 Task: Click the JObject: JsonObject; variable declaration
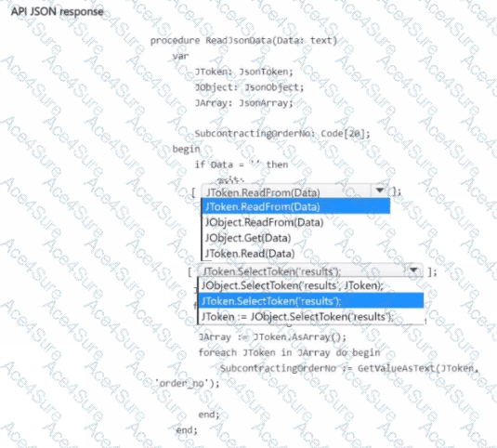pos(249,87)
